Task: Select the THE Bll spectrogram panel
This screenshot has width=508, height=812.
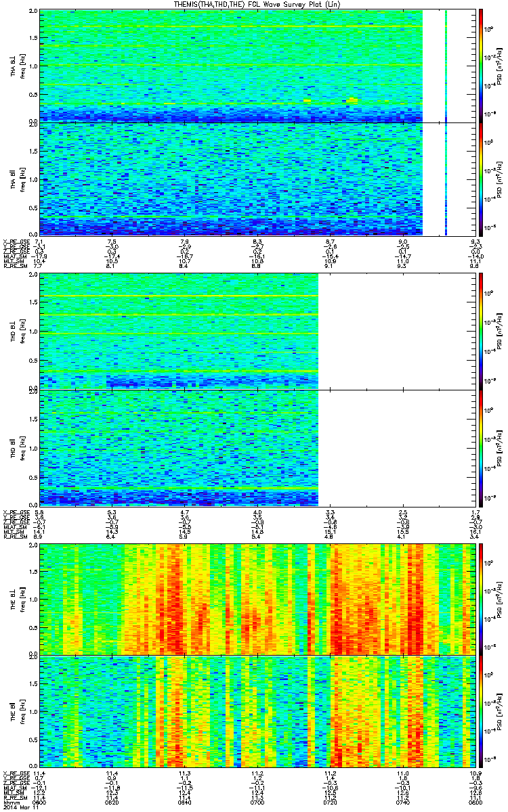Action: click(x=257, y=710)
